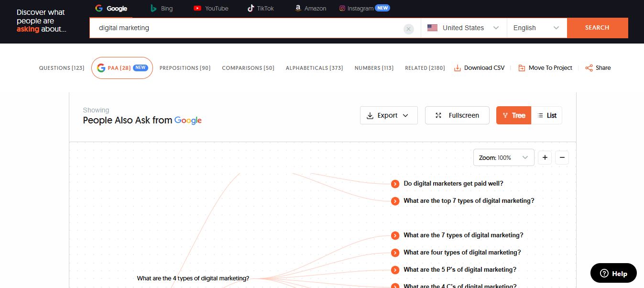Click the Share icon
644x288 pixels.
click(589, 68)
